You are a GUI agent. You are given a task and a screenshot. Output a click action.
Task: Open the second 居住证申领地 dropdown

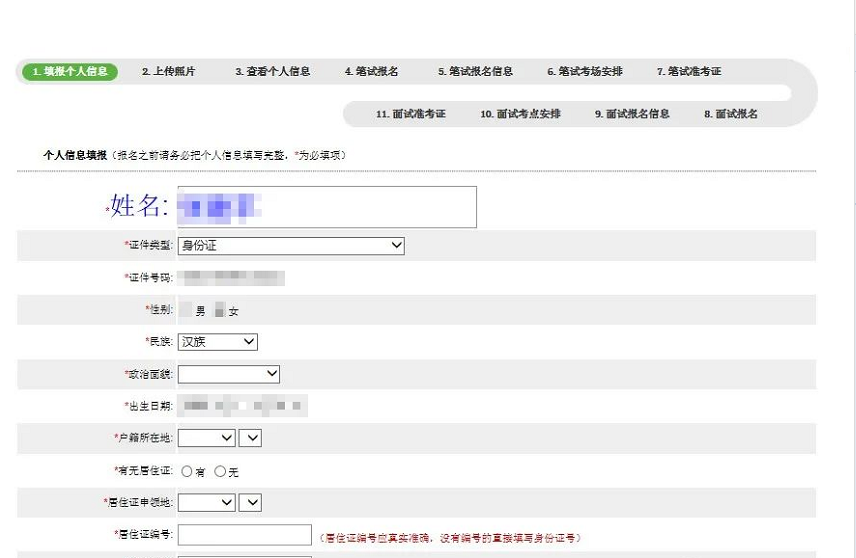point(250,502)
